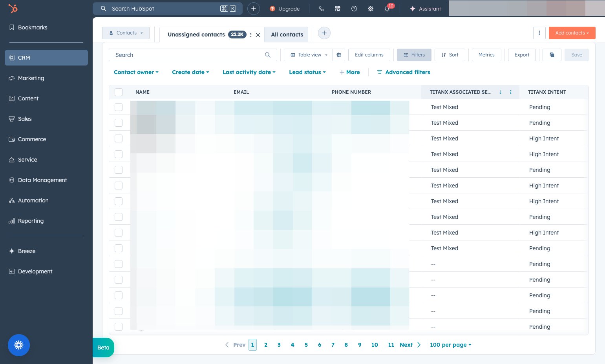This screenshot has height=364, width=605.
Task: Click the Add contacts button
Action: point(572,33)
